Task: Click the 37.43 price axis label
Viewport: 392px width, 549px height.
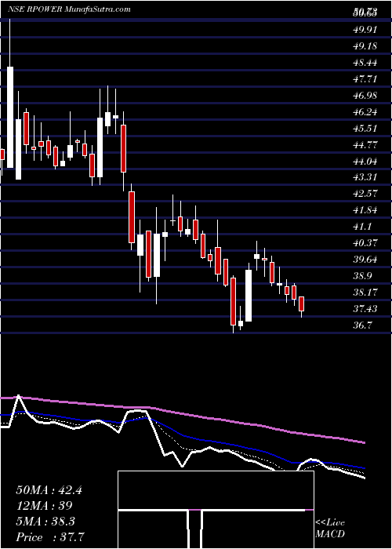Action: pyautogui.click(x=365, y=309)
